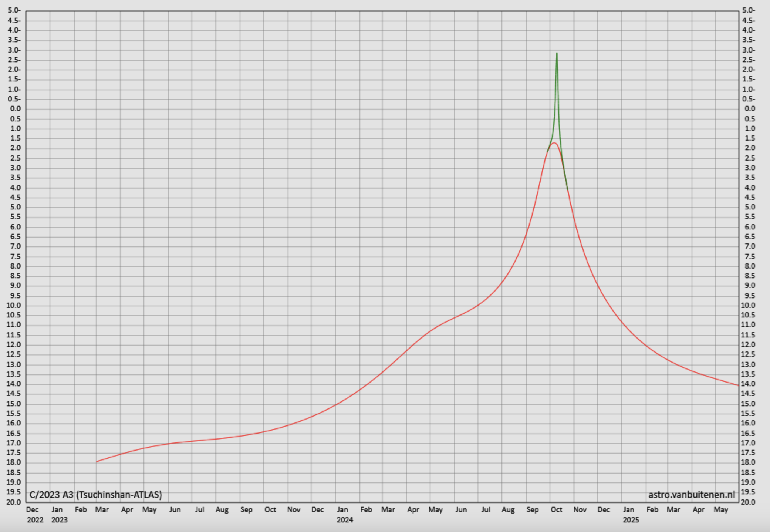
Task: Click the tip of the green spike
Action: [557, 53]
